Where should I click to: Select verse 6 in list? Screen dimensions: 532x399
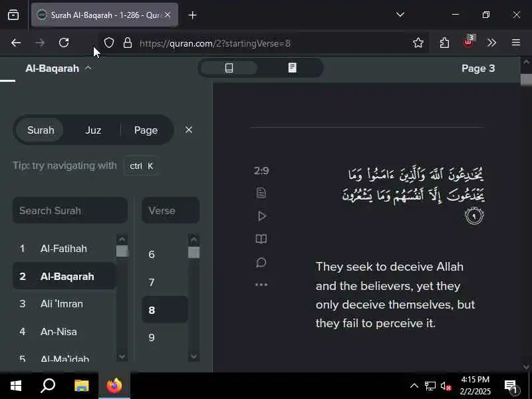(x=164, y=255)
